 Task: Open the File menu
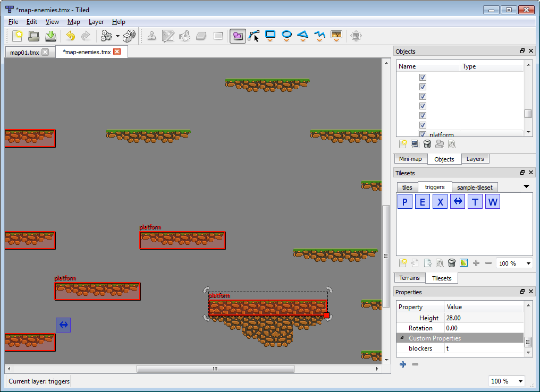(13, 22)
